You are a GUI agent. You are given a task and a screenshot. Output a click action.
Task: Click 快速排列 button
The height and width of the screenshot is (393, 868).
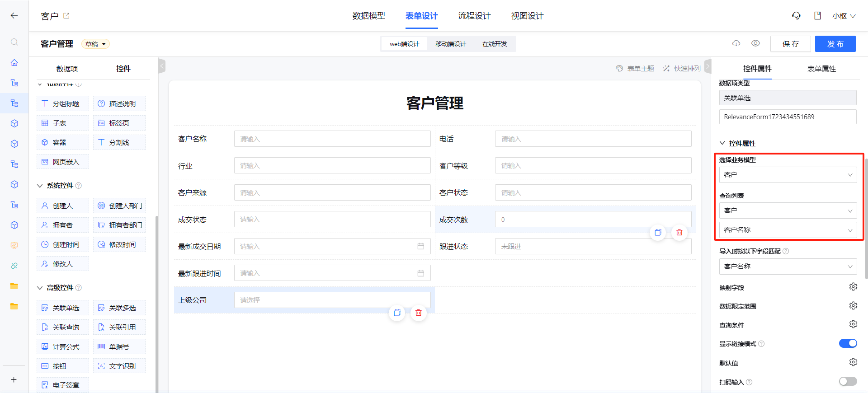point(682,68)
